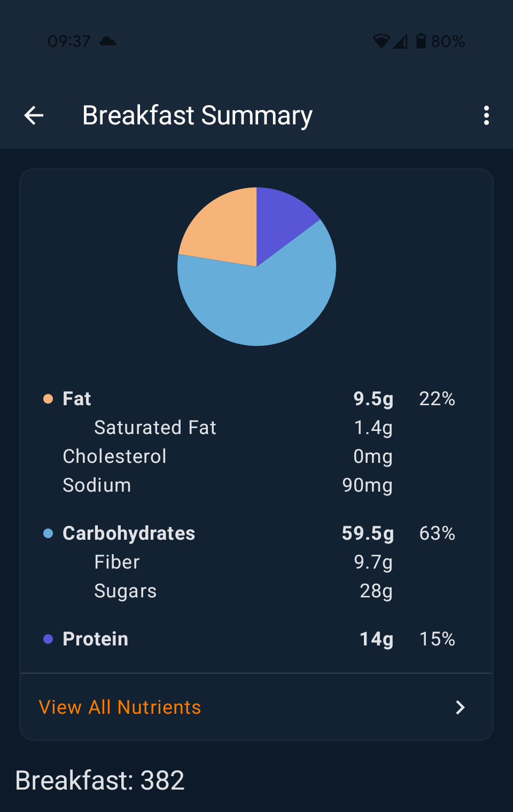Tap the Breakfast: 382 calorie heading
513x812 pixels.
tap(100, 780)
